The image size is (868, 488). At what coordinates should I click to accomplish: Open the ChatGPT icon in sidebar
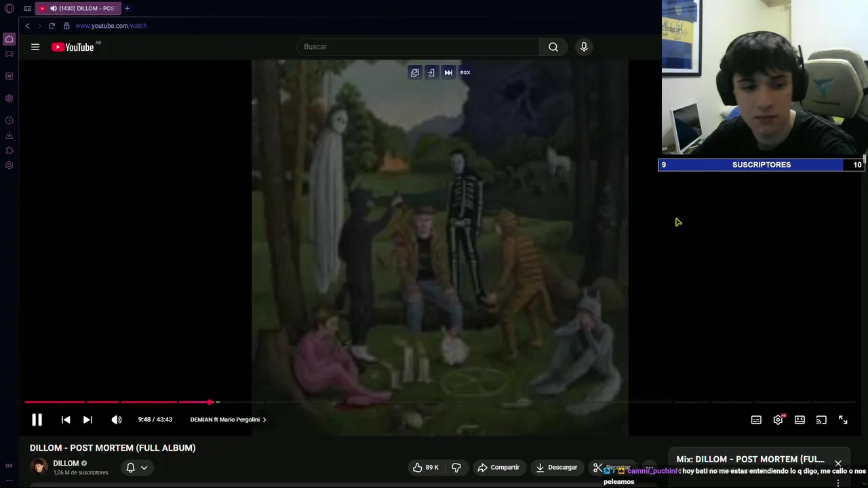pos(9,98)
